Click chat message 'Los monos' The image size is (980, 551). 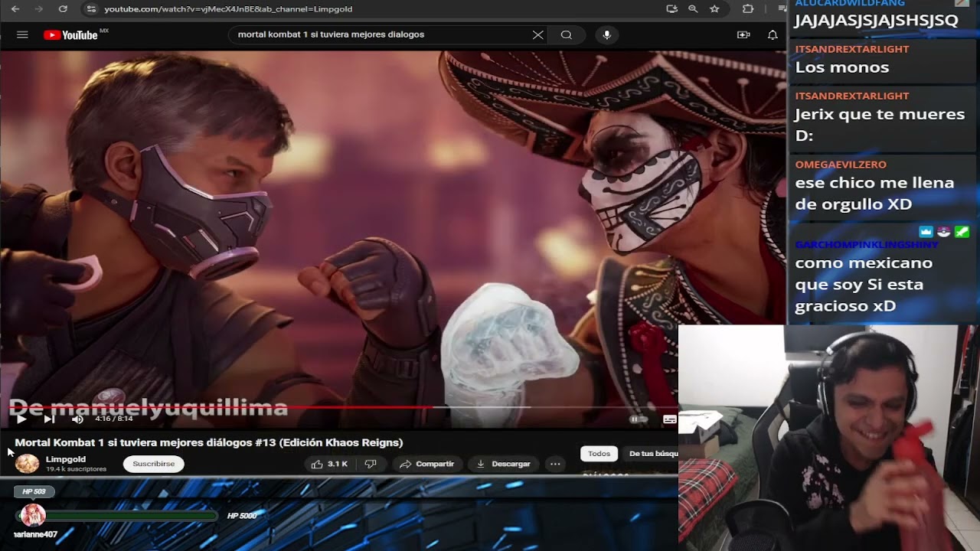coord(842,67)
